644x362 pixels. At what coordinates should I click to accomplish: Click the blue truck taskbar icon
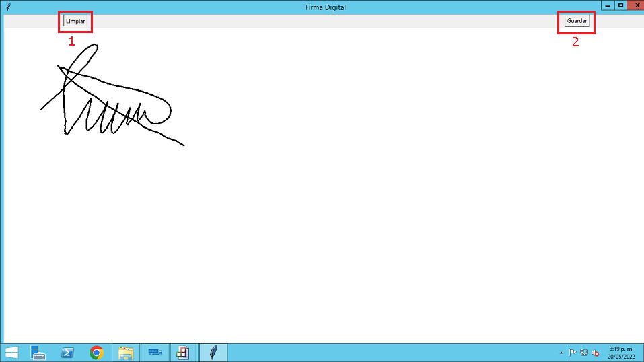coord(155,353)
